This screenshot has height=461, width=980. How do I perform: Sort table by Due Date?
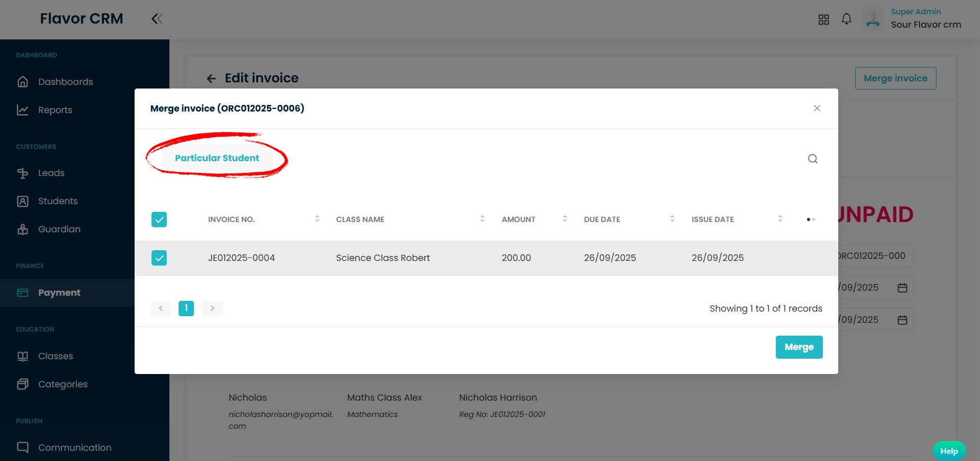click(x=672, y=219)
